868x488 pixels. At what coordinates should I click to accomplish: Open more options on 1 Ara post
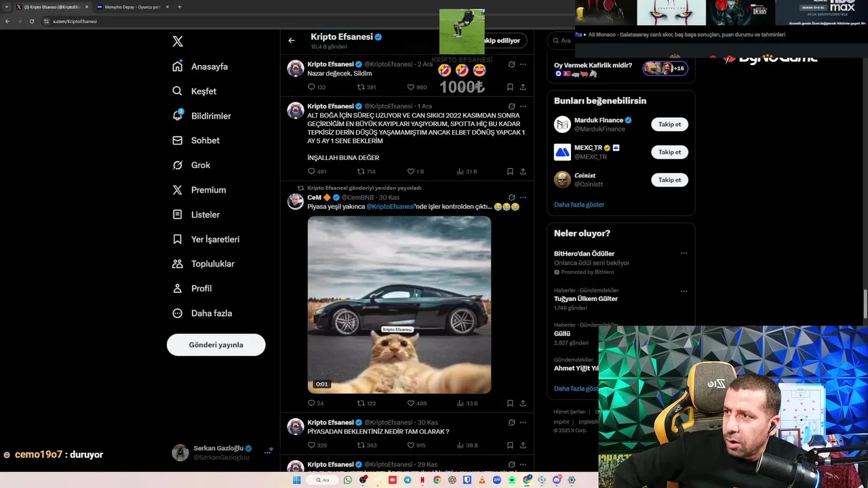point(523,106)
